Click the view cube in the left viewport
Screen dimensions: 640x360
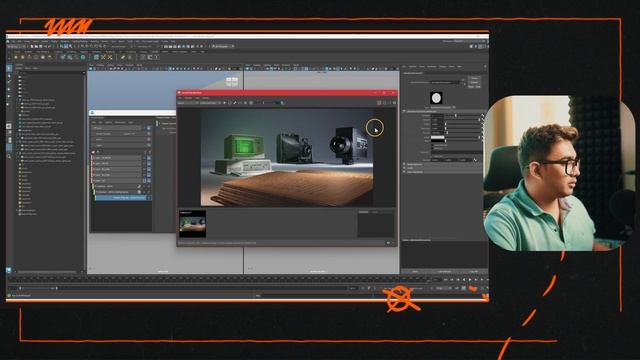pyautogui.click(x=232, y=81)
